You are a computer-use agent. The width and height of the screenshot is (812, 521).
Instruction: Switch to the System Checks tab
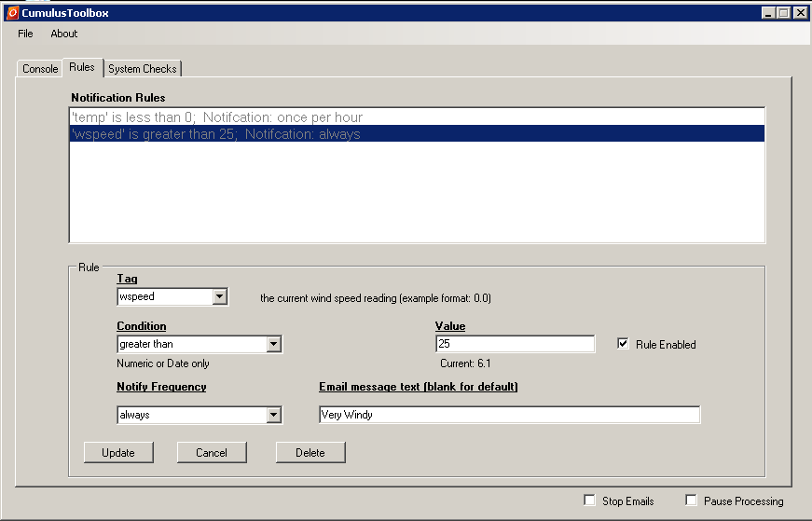(x=143, y=69)
